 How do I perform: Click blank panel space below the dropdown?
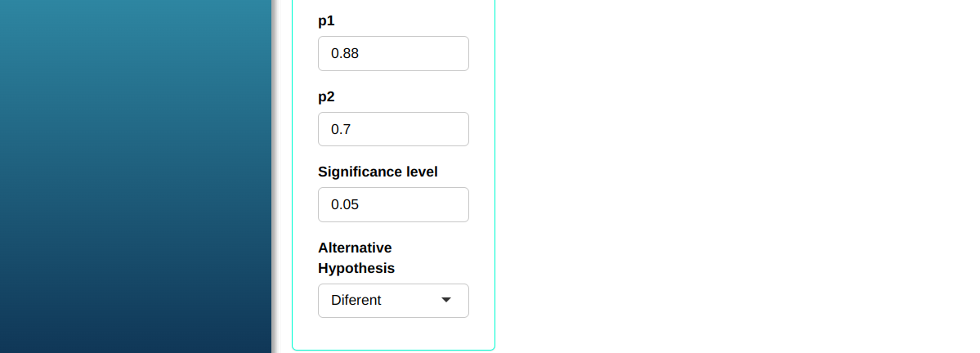click(393, 333)
